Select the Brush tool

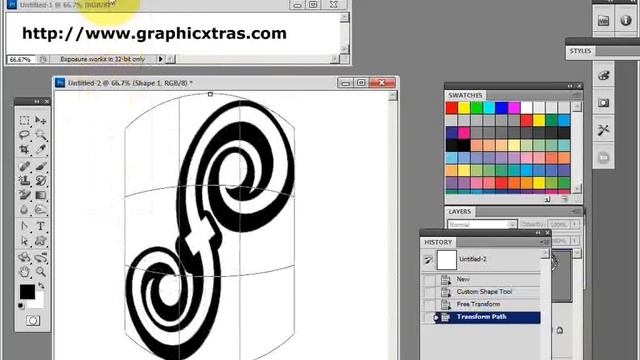click(x=40, y=166)
